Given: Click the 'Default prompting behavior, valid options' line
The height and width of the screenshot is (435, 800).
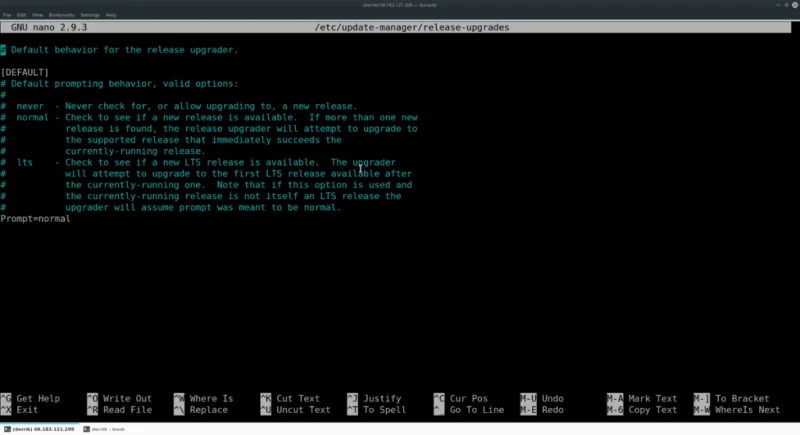Looking at the screenshot, I should (x=119, y=84).
